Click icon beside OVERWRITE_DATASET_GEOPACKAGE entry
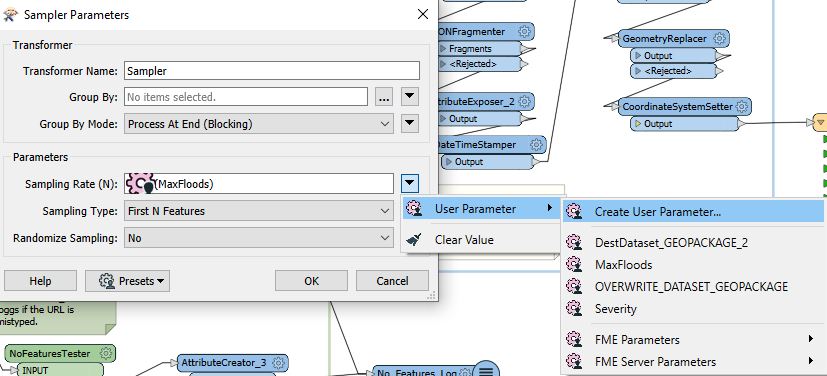The image size is (827, 376). (x=573, y=286)
